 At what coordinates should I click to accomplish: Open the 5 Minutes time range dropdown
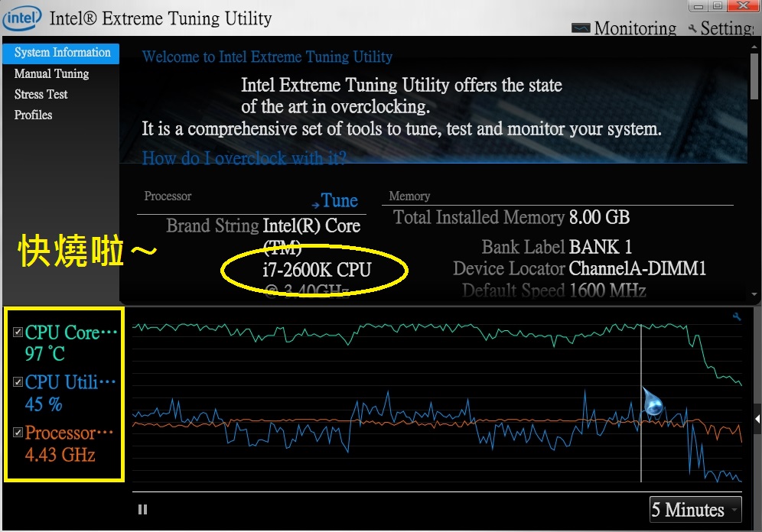tap(695, 510)
